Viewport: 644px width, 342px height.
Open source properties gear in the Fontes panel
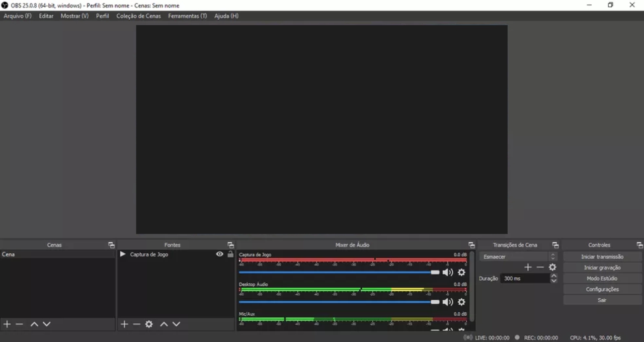coord(149,324)
